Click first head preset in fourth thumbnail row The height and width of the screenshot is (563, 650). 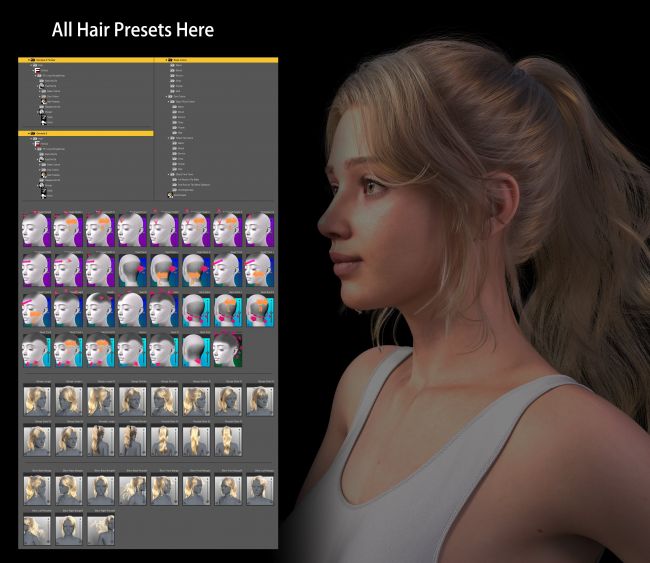click(35, 350)
